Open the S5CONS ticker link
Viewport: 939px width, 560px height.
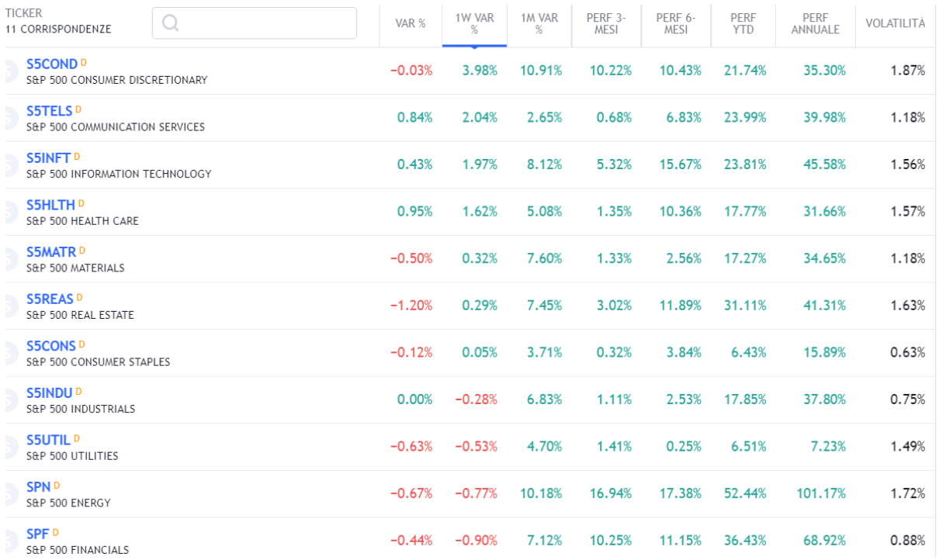pos(51,346)
